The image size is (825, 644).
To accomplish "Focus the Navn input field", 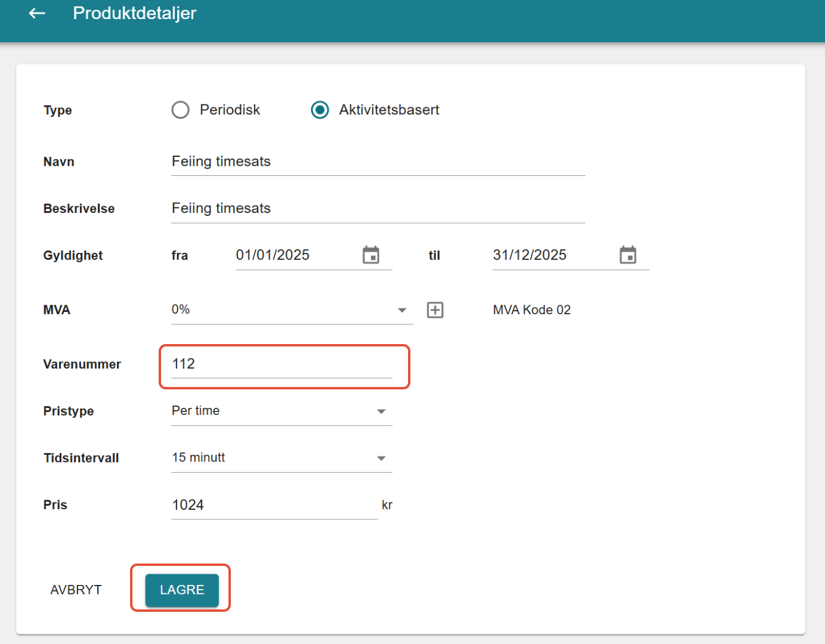I will pyautogui.click(x=378, y=162).
